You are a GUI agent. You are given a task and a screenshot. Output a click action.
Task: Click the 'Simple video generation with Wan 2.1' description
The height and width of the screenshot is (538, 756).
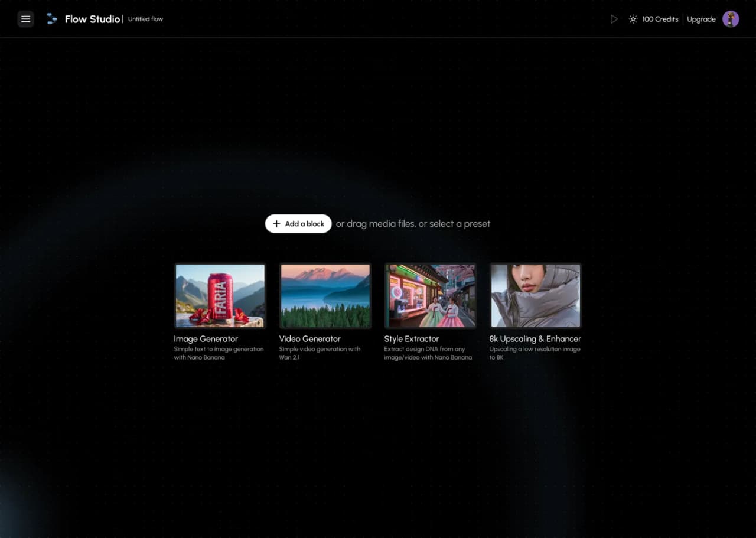tap(320, 353)
